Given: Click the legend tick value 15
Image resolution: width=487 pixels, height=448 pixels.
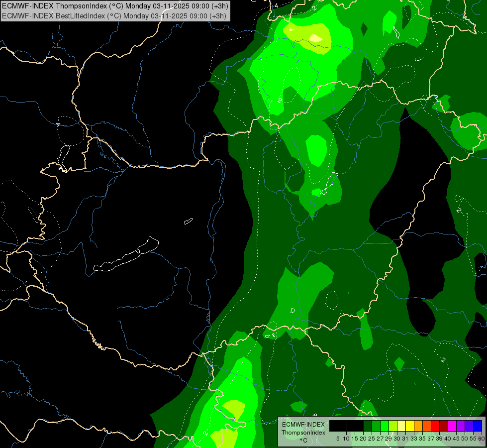Looking at the screenshot, I should 355,439.
